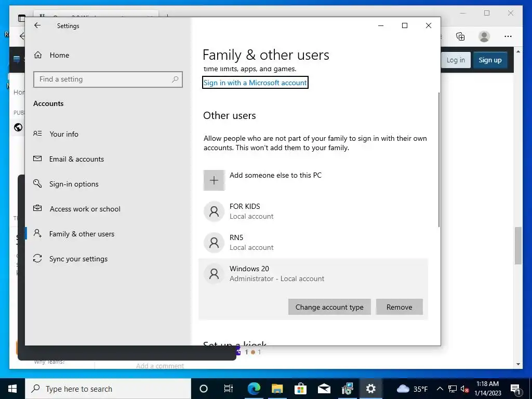Screen dimensions: 532x399
Task: Show hidden system tray icons
Action: [x=440, y=389]
